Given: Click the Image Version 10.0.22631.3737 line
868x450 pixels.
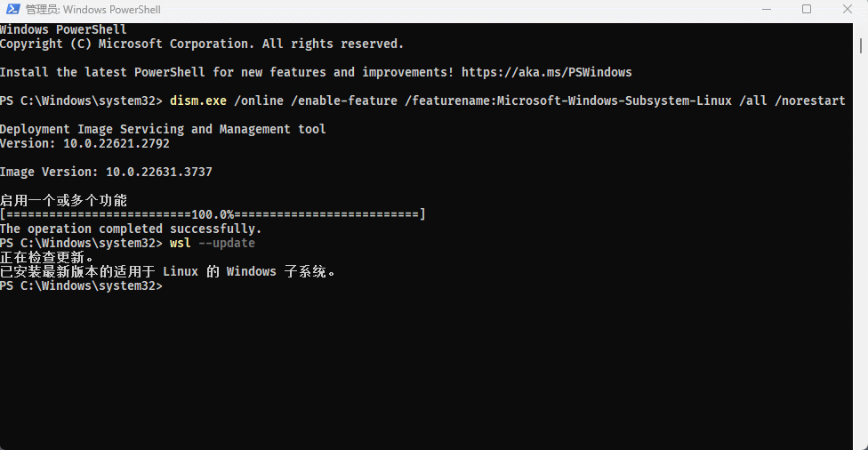Looking at the screenshot, I should coord(106,172).
